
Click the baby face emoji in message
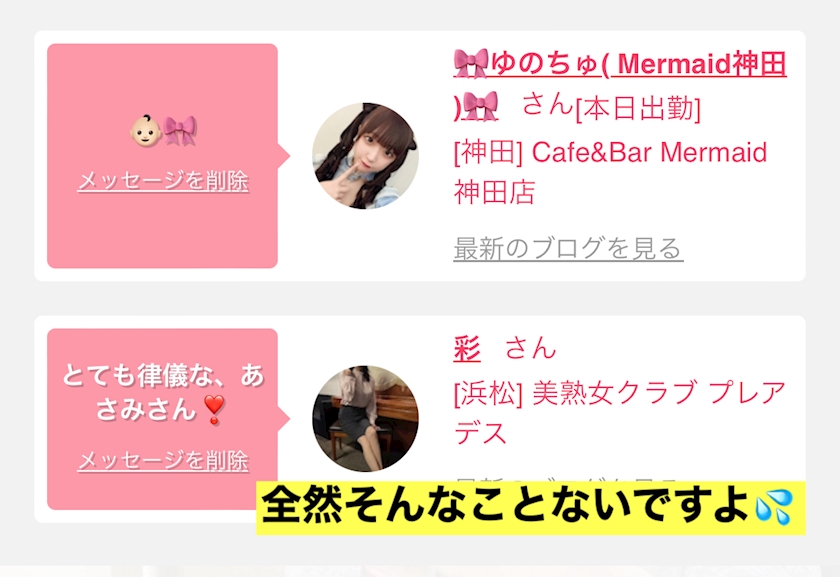pos(146,130)
